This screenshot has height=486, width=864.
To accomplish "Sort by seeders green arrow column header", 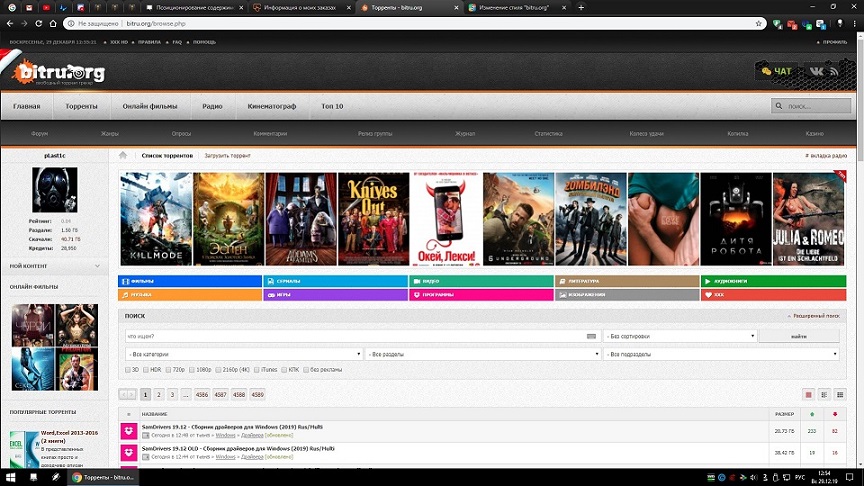I will click(x=812, y=414).
